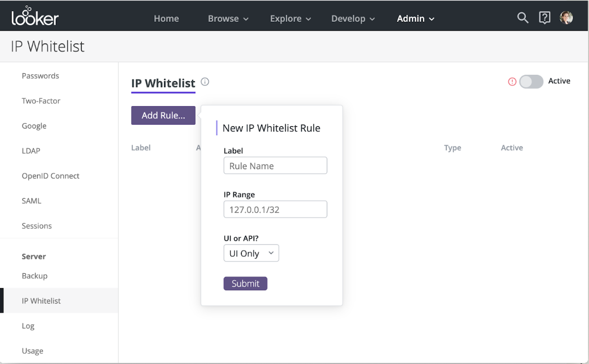The width and height of the screenshot is (589, 364).
Task: Open the UI or API dropdown
Action: [251, 253]
